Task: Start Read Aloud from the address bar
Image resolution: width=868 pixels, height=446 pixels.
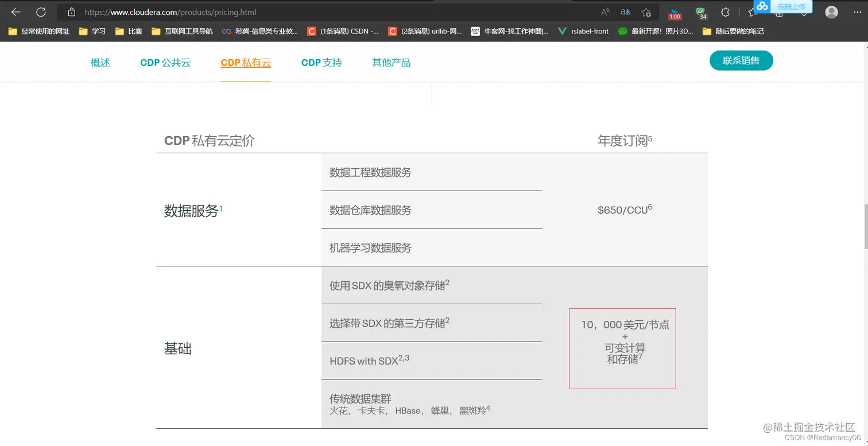Action: [605, 12]
